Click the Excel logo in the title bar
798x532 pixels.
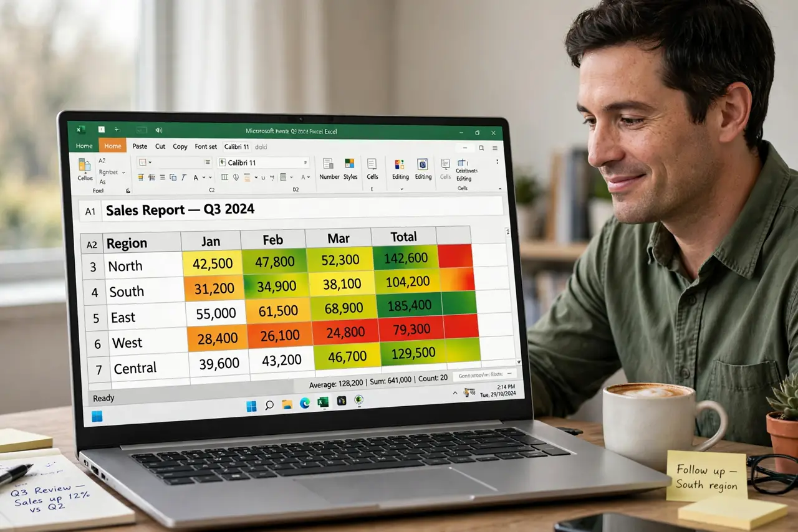point(81,130)
